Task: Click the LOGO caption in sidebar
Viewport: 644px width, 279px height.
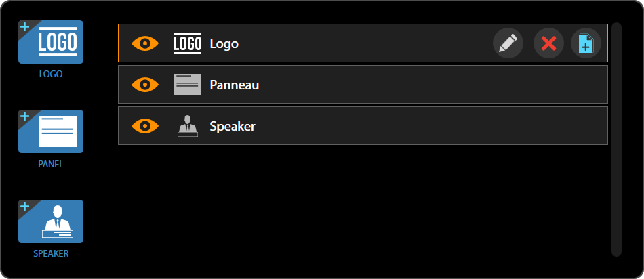Action: coord(51,74)
